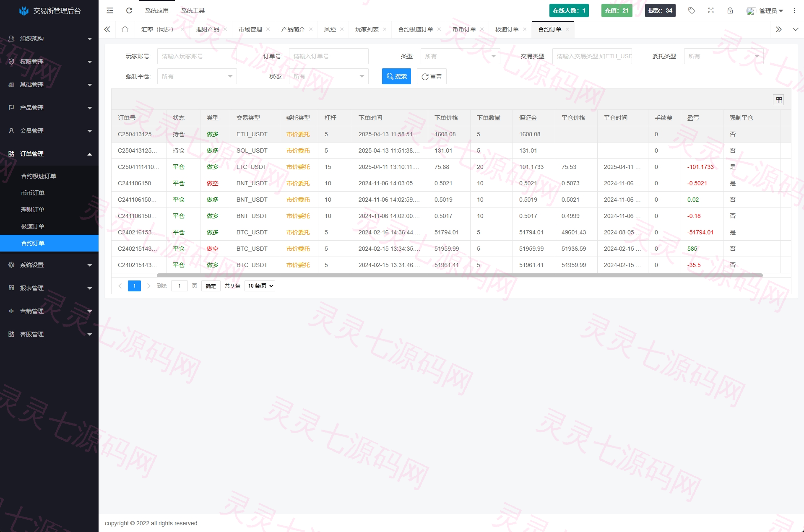This screenshot has width=804, height=532.
Task: Switch to the 系统工具 top menu
Action: click(193, 10)
